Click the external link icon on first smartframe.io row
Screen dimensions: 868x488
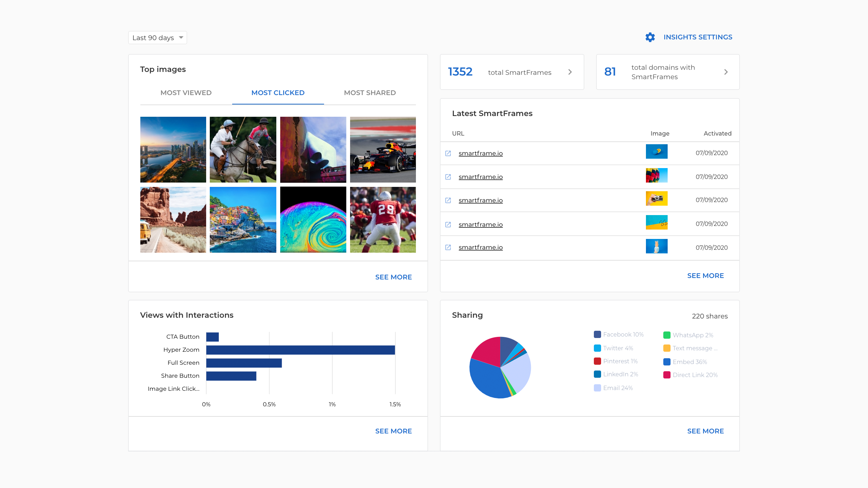click(448, 153)
